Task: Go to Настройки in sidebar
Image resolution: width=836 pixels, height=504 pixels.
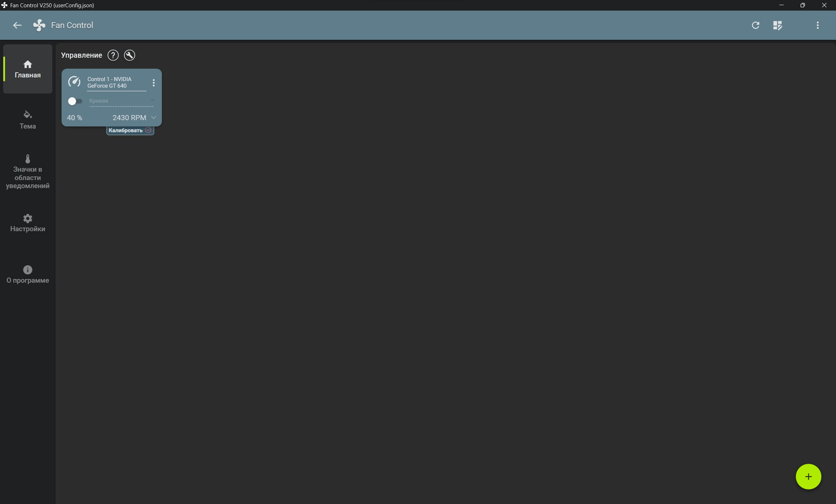Action: tap(28, 223)
